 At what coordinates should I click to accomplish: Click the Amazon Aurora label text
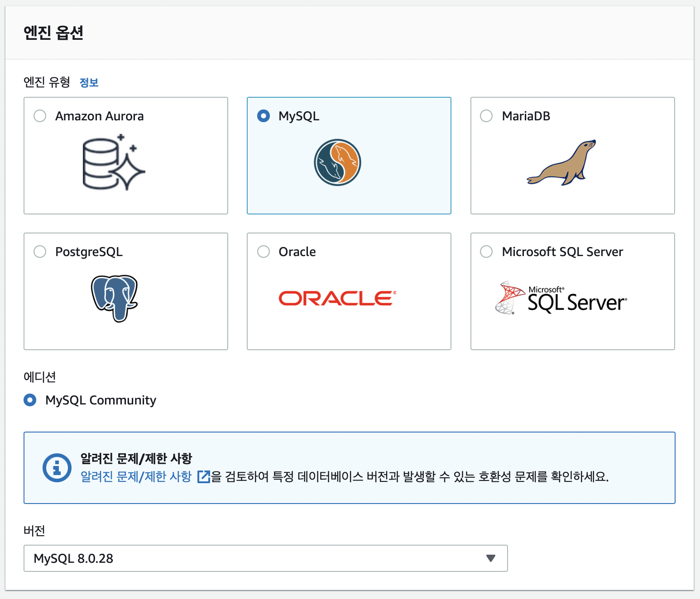pyautogui.click(x=100, y=116)
